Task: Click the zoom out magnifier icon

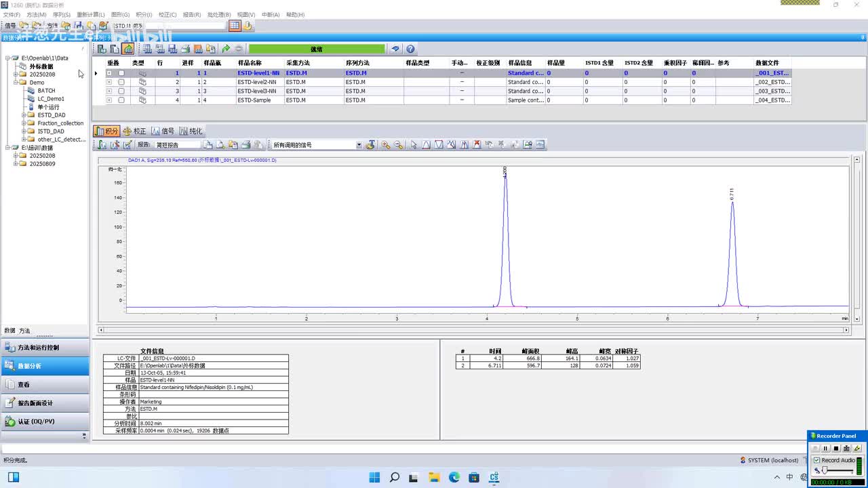Action: coord(398,144)
